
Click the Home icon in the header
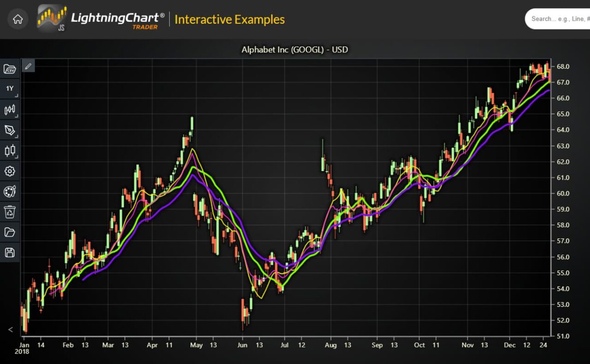pyautogui.click(x=18, y=19)
